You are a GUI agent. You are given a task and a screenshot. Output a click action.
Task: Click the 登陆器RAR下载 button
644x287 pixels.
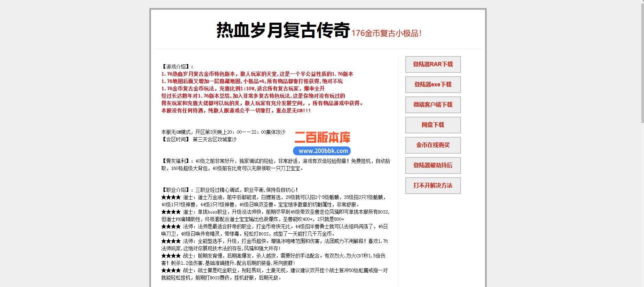(x=433, y=64)
